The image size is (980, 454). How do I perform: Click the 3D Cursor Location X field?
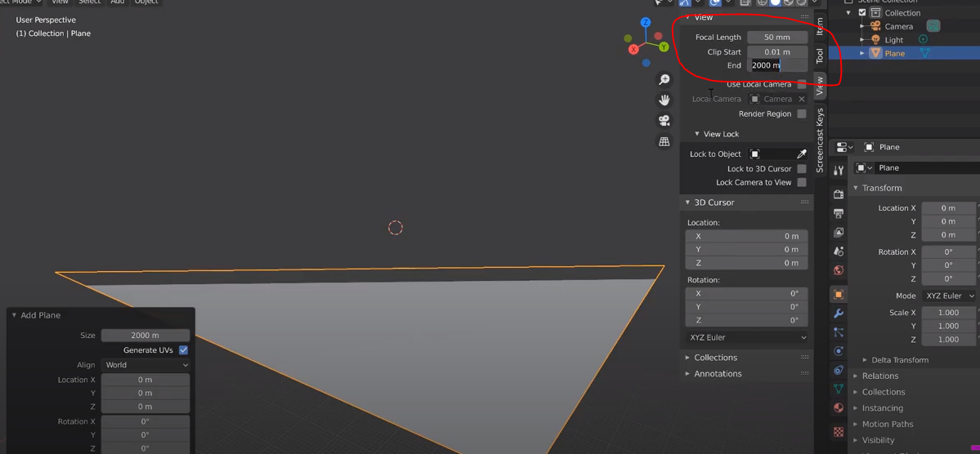pos(747,236)
